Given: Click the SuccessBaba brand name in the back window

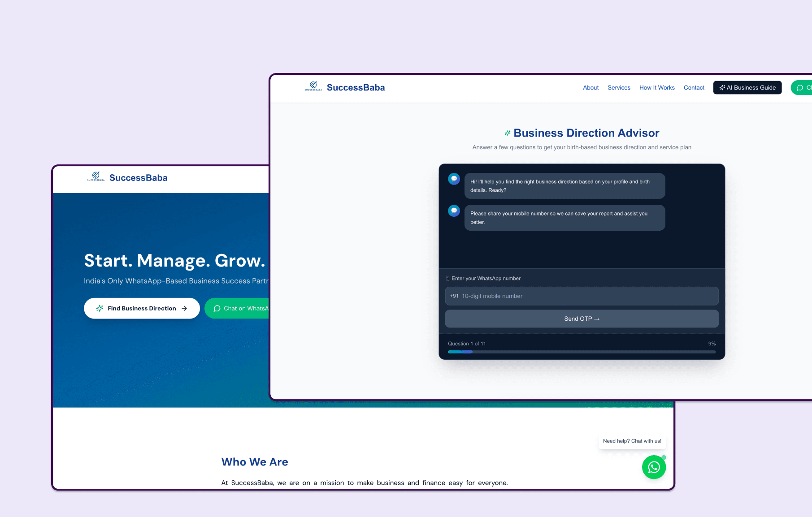Looking at the screenshot, I should point(138,178).
